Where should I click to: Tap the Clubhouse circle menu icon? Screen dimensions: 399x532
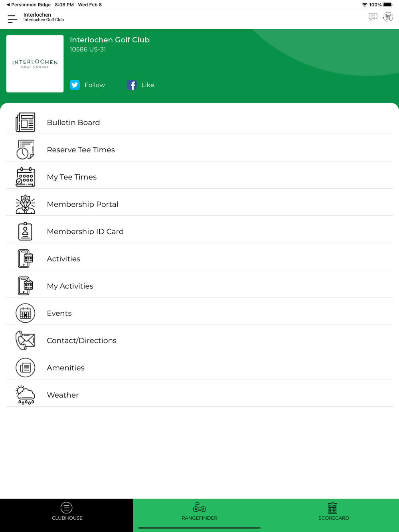(x=67, y=508)
